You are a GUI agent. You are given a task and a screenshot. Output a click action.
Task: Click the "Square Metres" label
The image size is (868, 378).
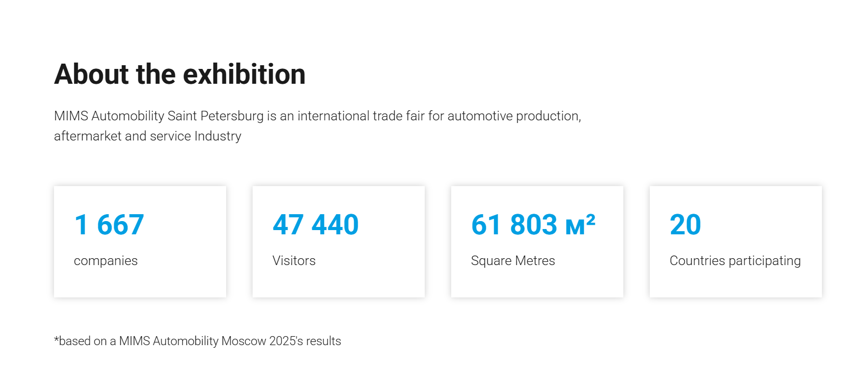click(x=513, y=261)
